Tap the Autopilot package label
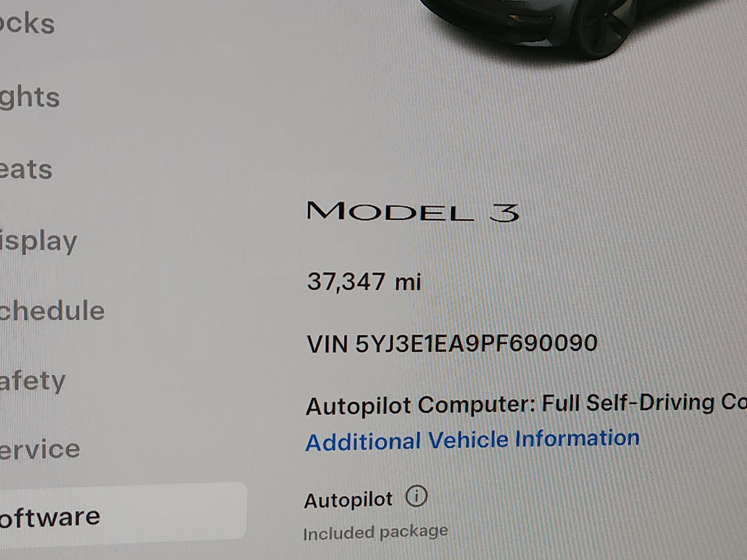Screen dimensions: 747x560 click(348, 500)
